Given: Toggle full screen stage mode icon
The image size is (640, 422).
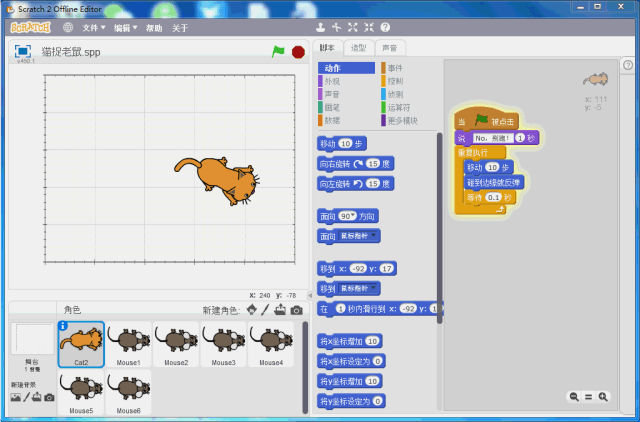Looking at the screenshot, I should (23, 51).
